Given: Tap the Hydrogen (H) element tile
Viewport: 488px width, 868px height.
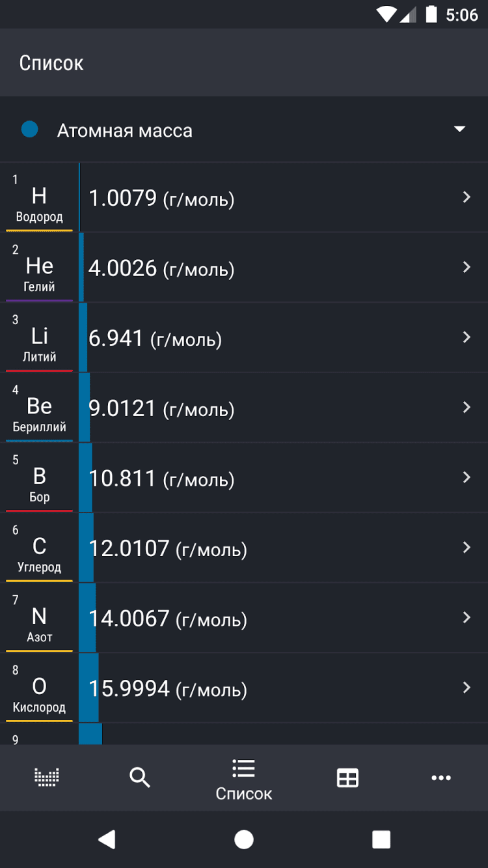Looking at the screenshot, I should tap(39, 198).
